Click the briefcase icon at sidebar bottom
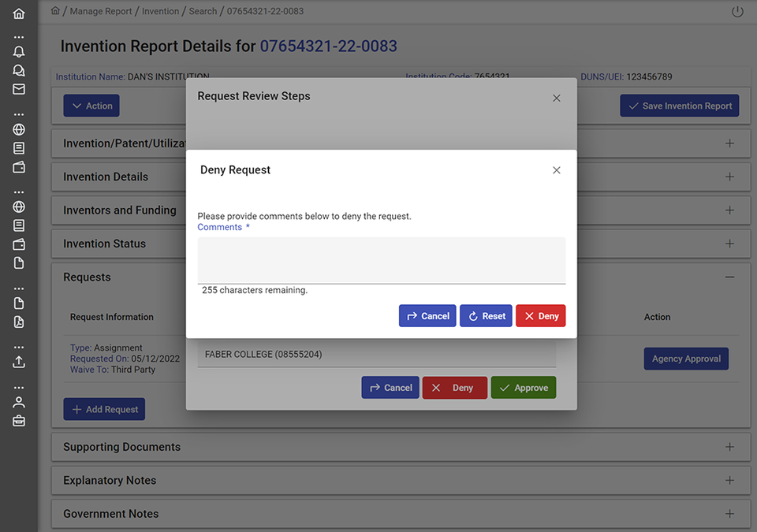This screenshot has width=757, height=532. pos(18,420)
